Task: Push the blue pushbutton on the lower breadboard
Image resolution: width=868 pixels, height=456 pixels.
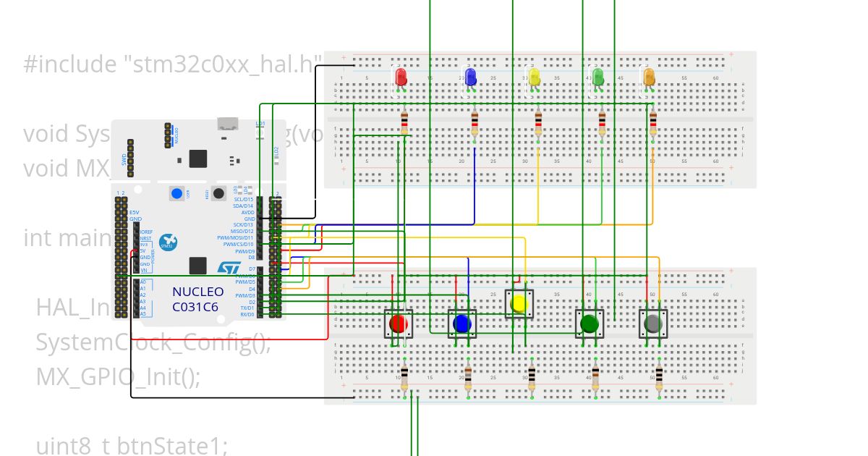Action: click(x=461, y=324)
